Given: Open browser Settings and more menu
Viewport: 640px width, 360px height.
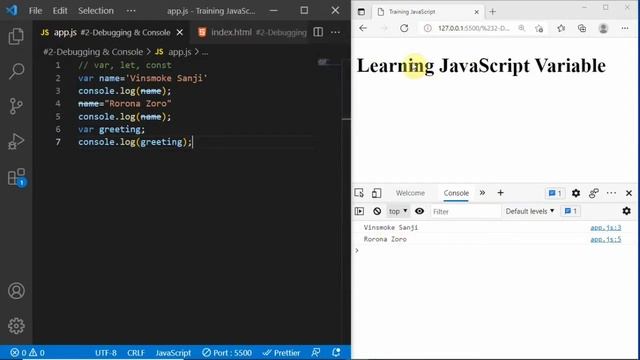Looking at the screenshot, I should pos(625,28).
